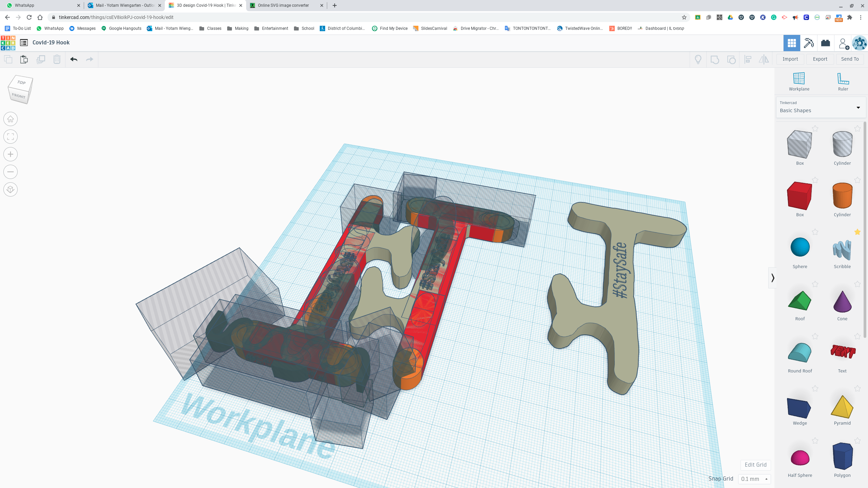Select the Home view icon
Viewport: 868px width, 488px height.
pos(11,119)
